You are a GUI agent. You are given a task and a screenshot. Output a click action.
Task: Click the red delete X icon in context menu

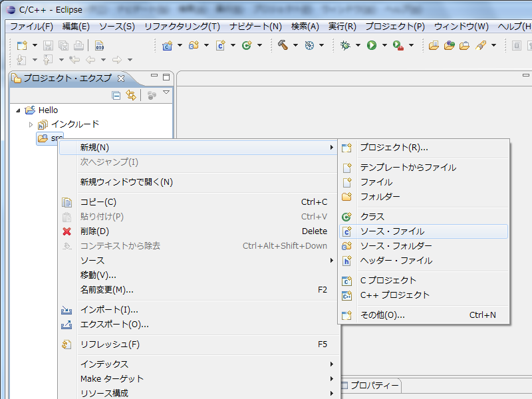(66, 231)
